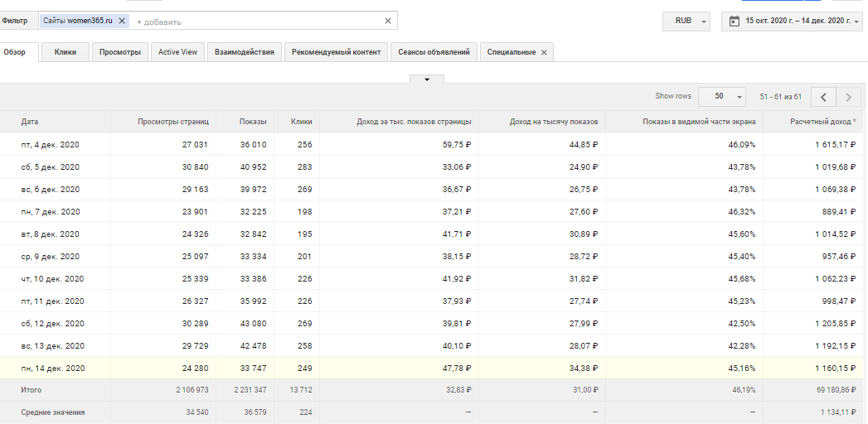
Task: Select the Active View tab
Action: pyautogui.click(x=177, y=52)
